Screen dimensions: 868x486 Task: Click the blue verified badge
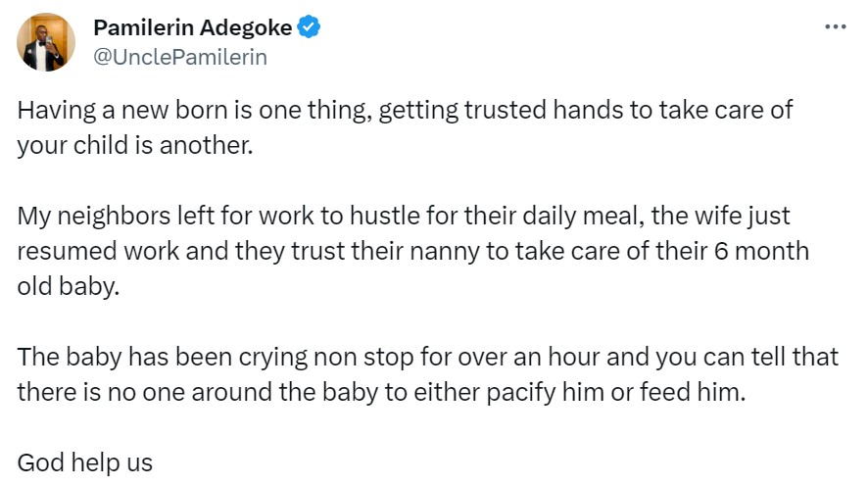(x=310, y=28)
